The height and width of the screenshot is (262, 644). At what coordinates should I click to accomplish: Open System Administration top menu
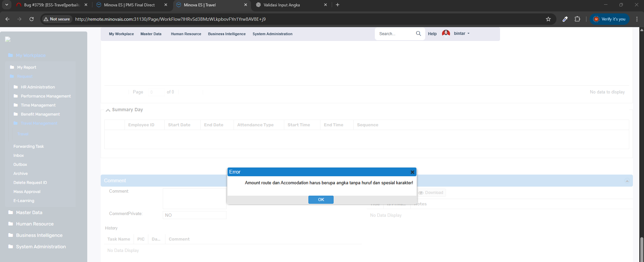tap(273, 34)
